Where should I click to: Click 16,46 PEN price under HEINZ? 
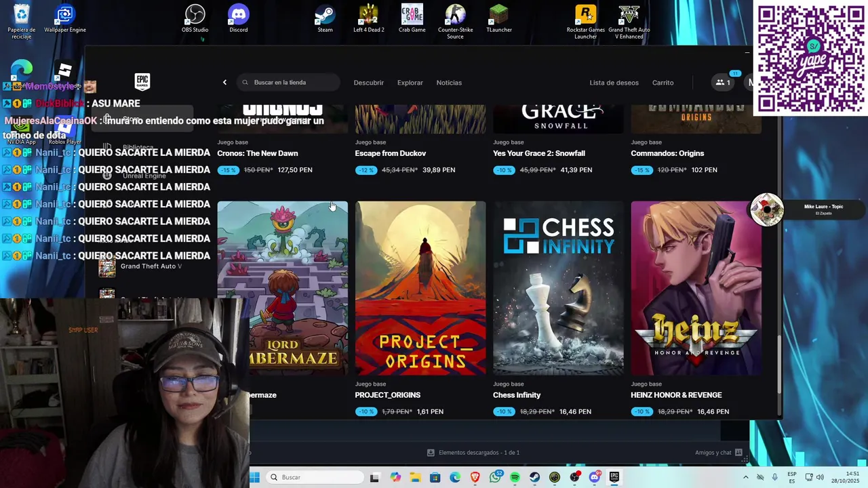click(x=713, y=411)
